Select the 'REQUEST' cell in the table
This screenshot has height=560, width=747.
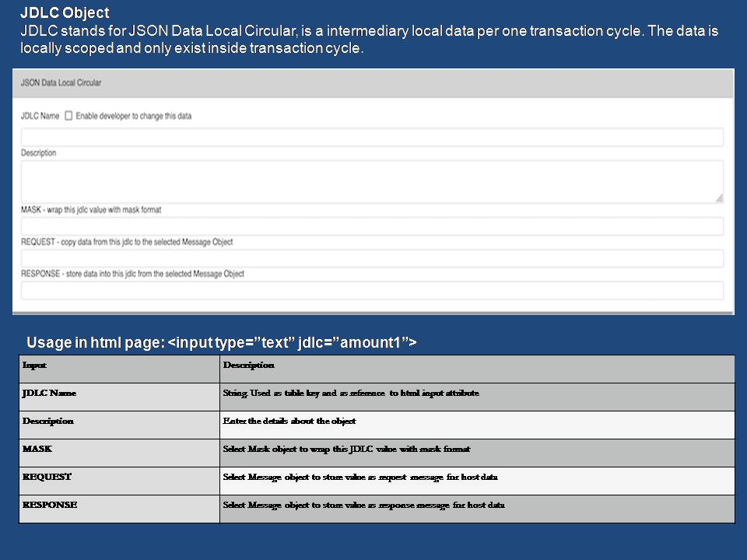47,477
